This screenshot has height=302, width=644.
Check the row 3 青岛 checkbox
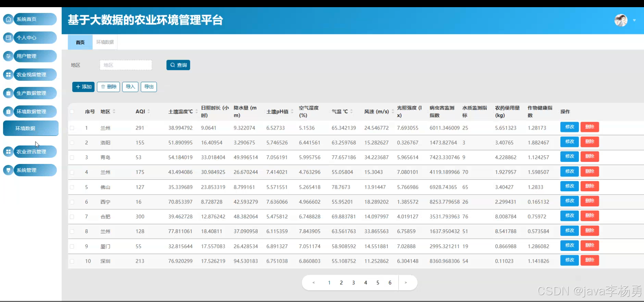[x=72, y=157]
